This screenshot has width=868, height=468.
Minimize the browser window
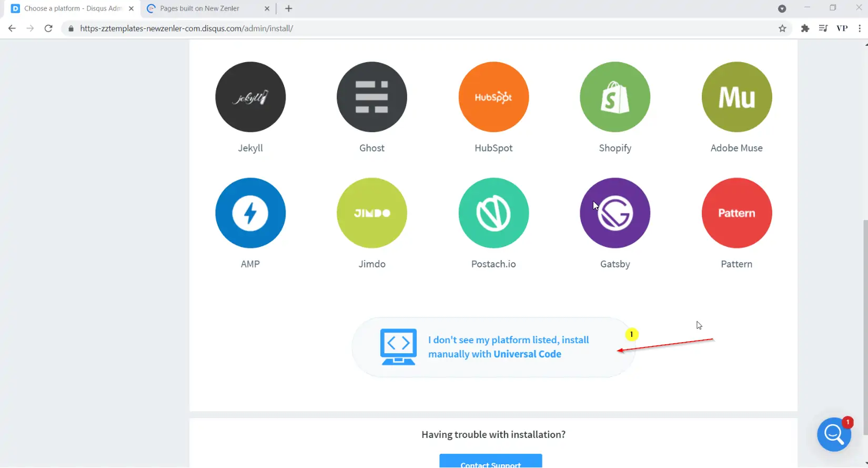(807, 7)
